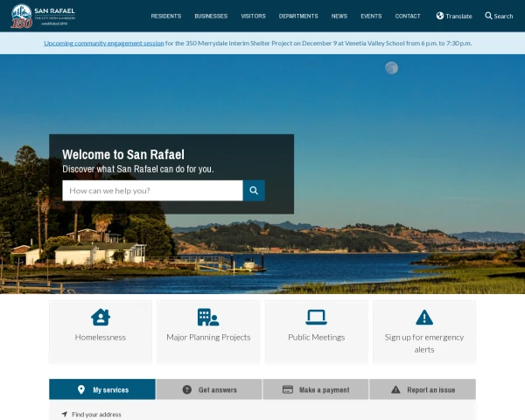
Task: Focus the 'How can we help you?' field
Action: [x=152, y=191]
